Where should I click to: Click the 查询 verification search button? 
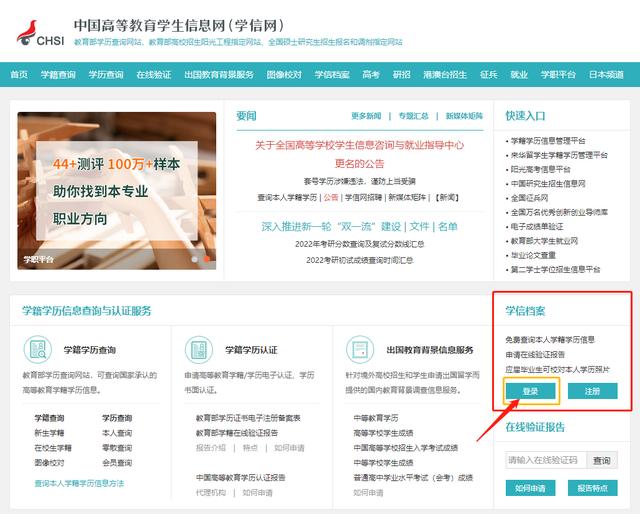tap(601, 460)
